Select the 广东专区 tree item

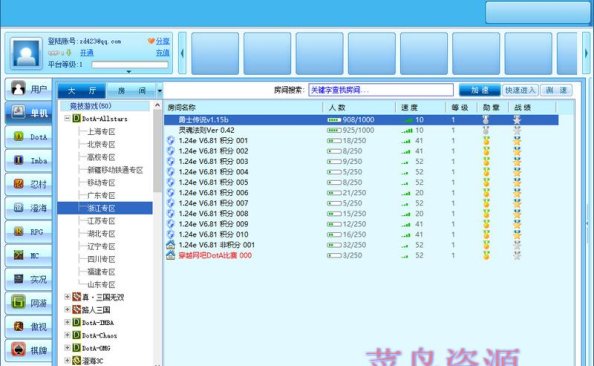tap(101, 195)
